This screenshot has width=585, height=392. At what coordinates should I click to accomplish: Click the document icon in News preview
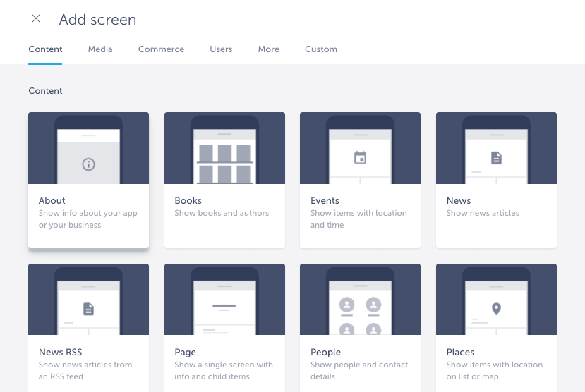[496, 158]
